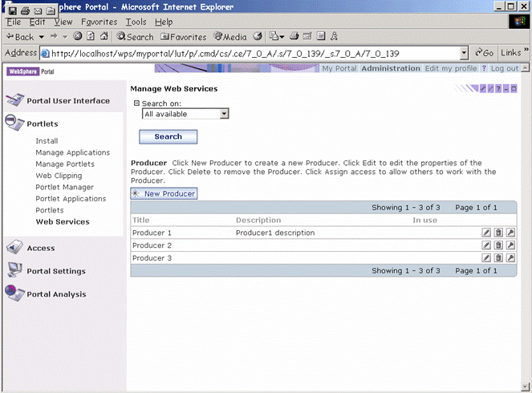The width and height of the screenshot is (532, 393).
Task: Open the IE Search pane
Action: tap(135, 37)
